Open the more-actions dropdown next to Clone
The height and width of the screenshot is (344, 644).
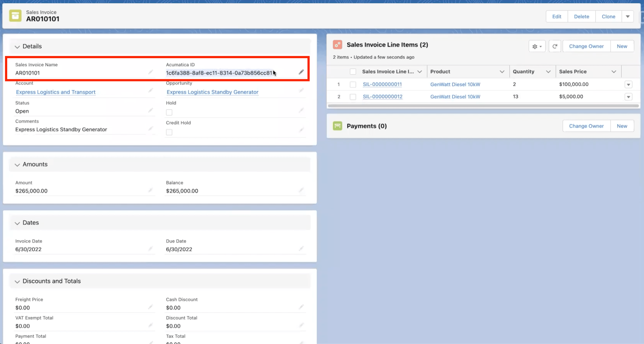pyautogui.click(x=627, y=17)
